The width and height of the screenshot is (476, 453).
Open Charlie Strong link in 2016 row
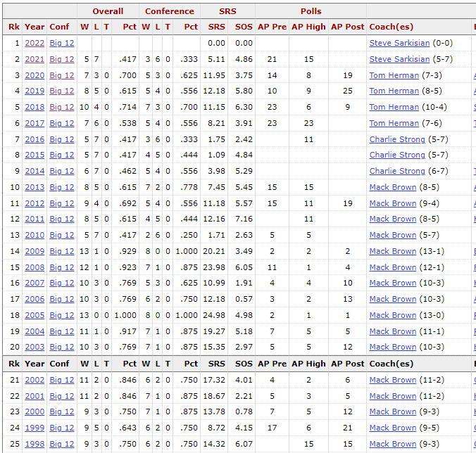[x=397, y=139]
